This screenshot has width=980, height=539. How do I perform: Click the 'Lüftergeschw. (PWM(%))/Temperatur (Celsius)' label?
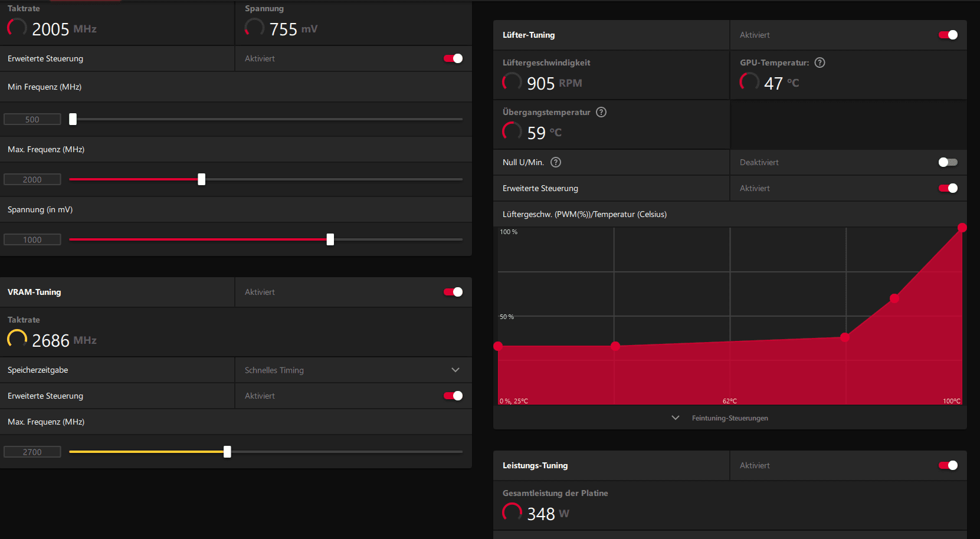(x=585, y=214)
